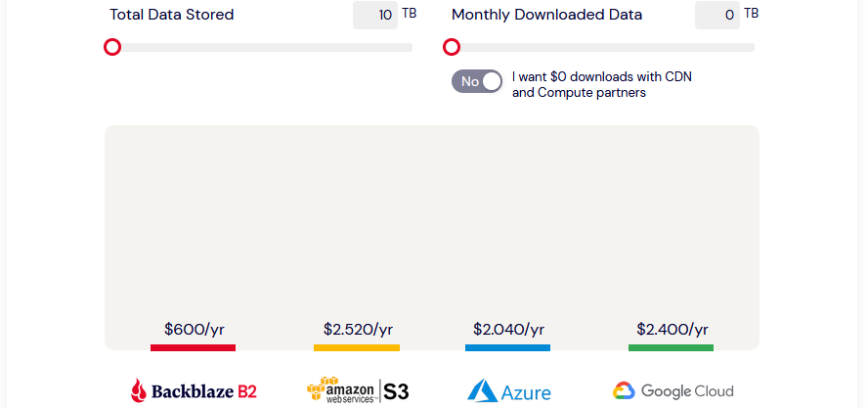
Task: Click the Amazon Web Services S3 logo
Action: 358,390
